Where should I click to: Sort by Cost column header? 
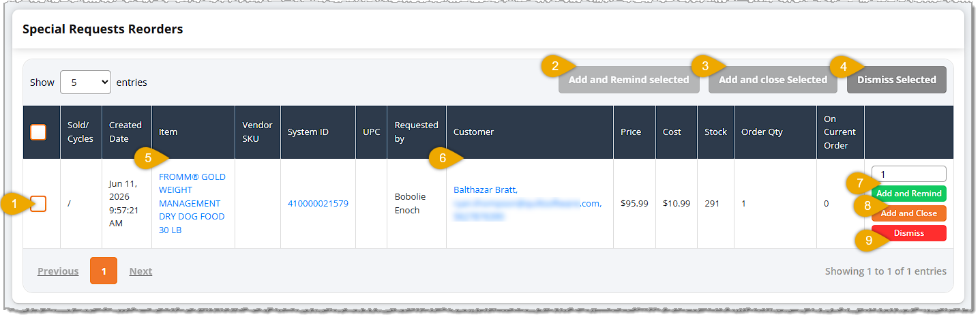[677, 132]
